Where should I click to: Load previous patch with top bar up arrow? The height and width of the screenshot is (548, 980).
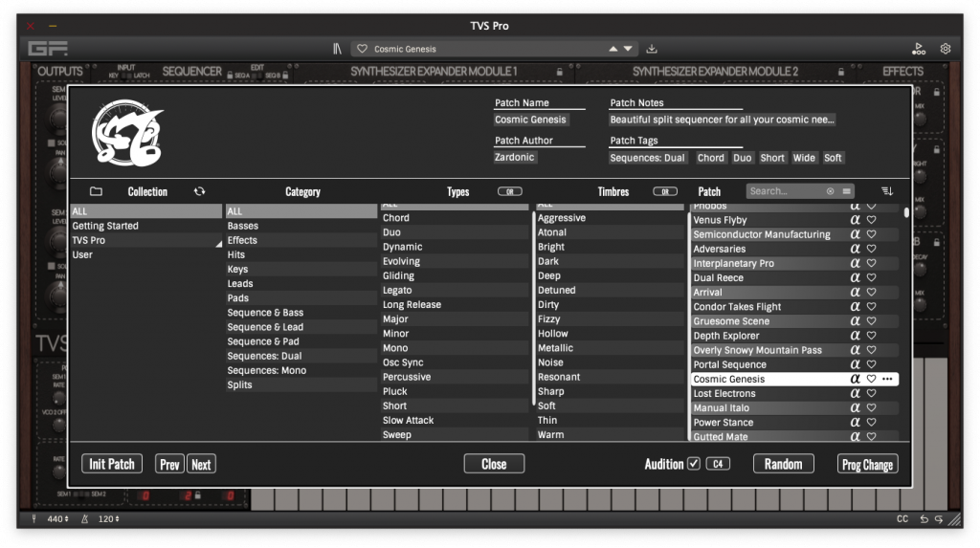pos(613,49)
